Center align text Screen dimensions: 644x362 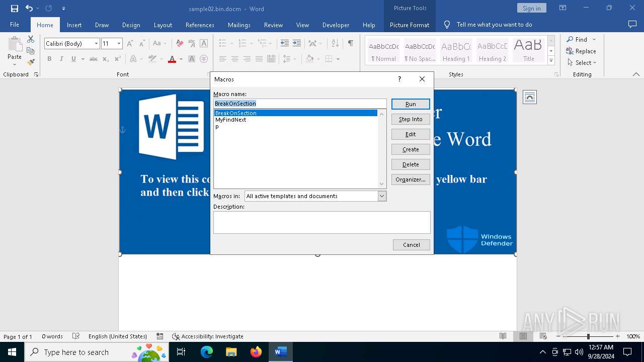(235, 59)
